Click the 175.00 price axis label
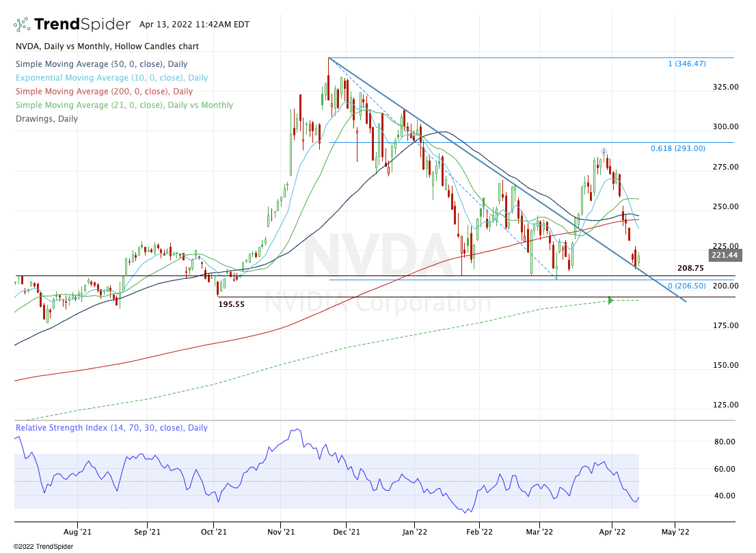The image size is (756, 553). pyautogui.click(x=726, y=325)
